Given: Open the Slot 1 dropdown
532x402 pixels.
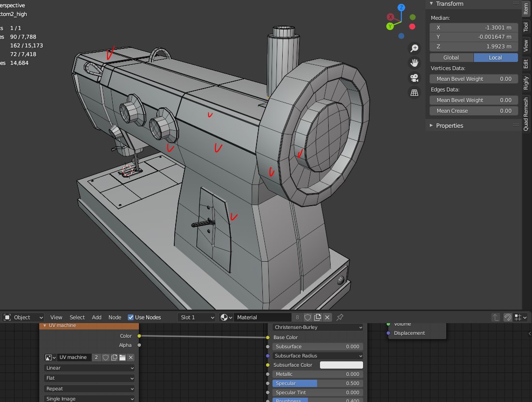Looking at the screenshot, I should pyautogui.click(x=197, y=317).
